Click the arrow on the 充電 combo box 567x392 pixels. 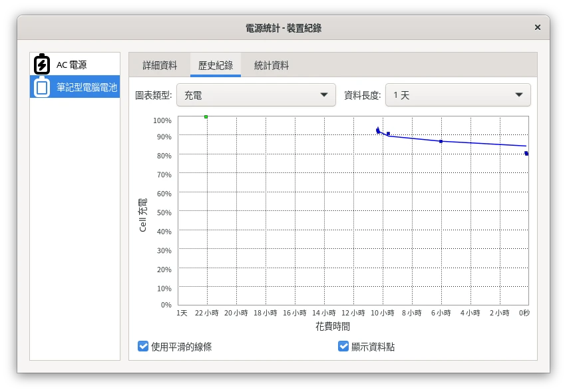324,95
